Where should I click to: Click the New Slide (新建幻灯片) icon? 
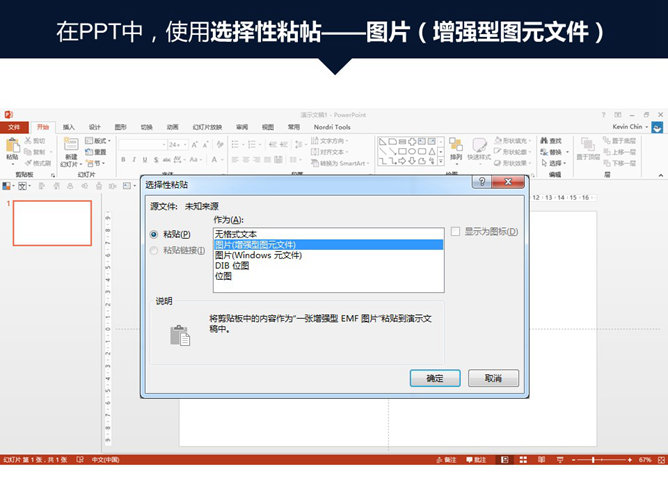click(x=70, y=148)
